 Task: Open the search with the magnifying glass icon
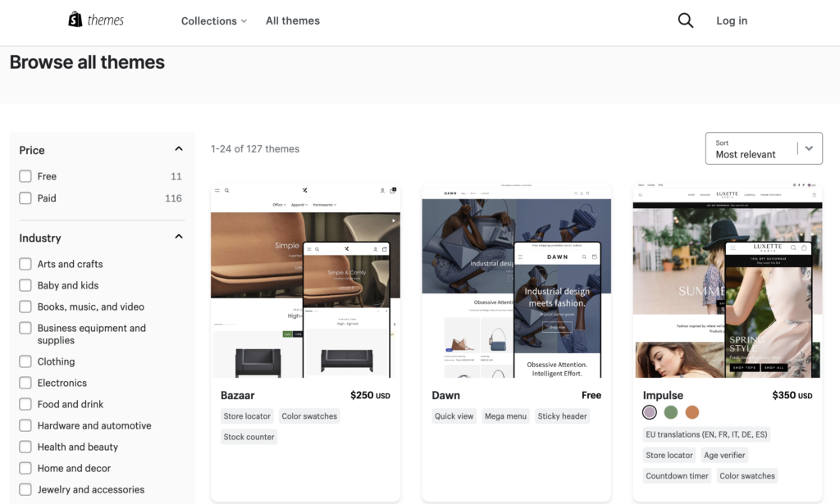coord(686,20)
